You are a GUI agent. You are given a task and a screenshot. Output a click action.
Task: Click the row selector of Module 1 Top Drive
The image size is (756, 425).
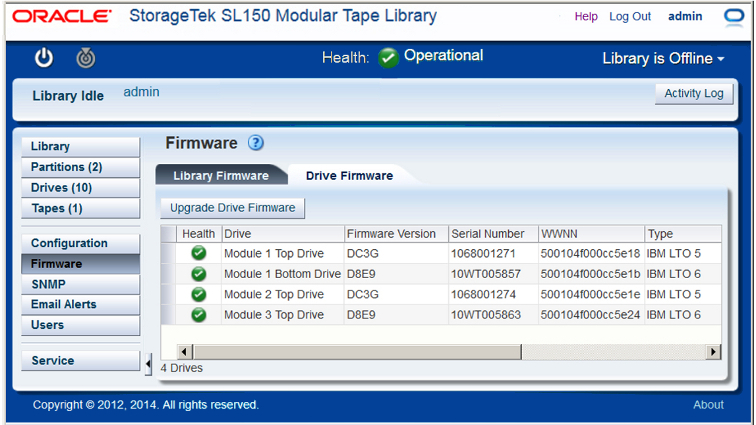tap(168, 253)
